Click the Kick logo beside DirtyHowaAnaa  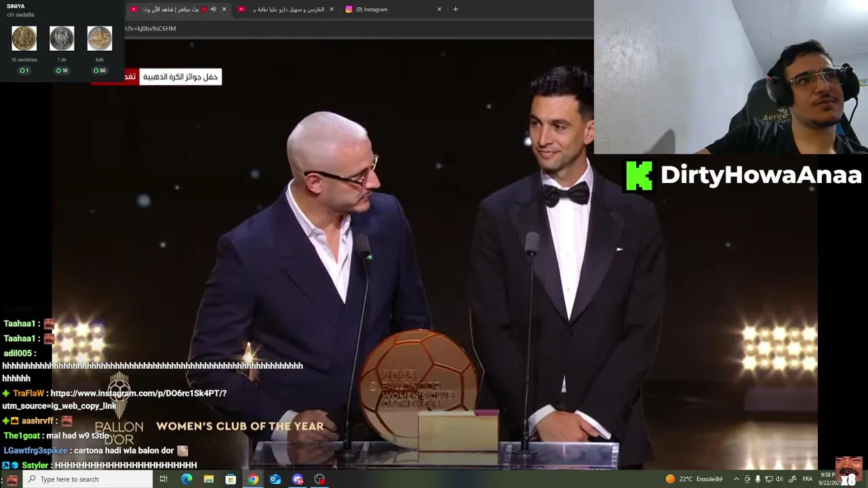tap(639, 176)
